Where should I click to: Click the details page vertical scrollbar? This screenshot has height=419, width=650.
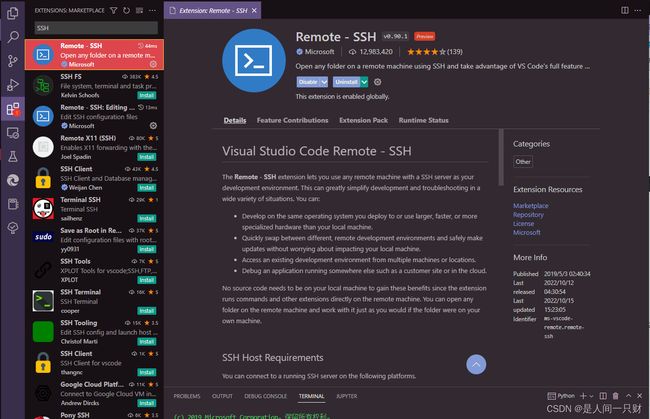pos(501,157)
